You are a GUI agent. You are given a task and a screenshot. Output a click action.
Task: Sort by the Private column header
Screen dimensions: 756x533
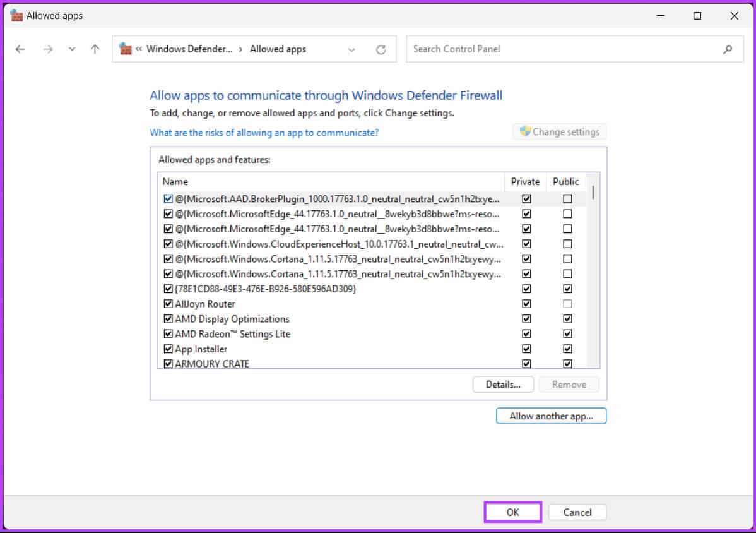[x=525, y=182]
